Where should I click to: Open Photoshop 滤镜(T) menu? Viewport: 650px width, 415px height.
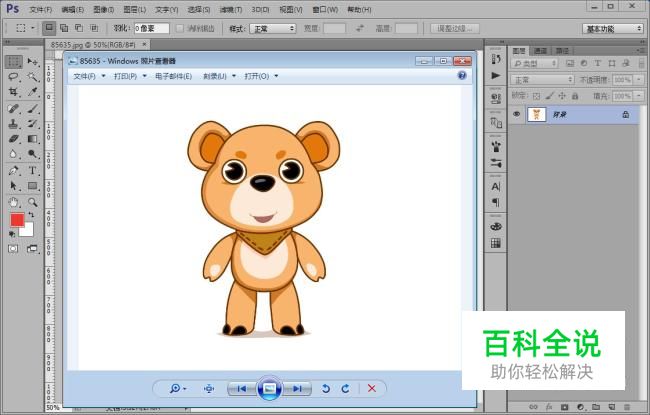tap(231, 9)
